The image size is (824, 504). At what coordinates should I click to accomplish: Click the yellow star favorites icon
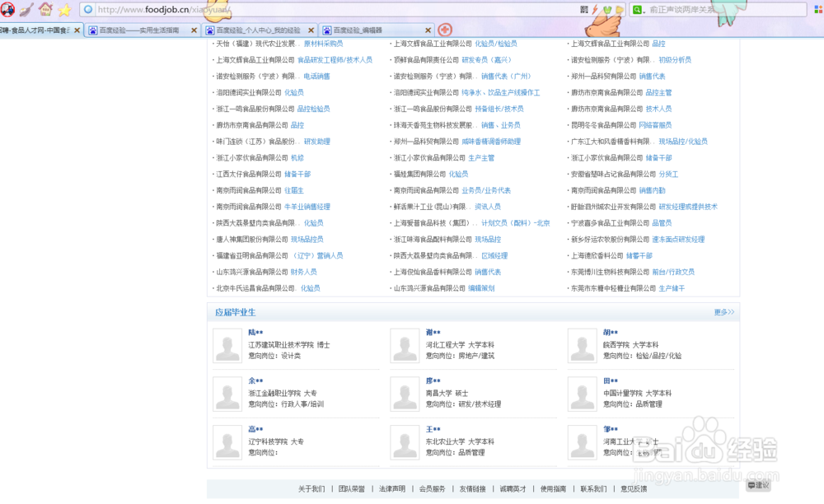point(64,9)
